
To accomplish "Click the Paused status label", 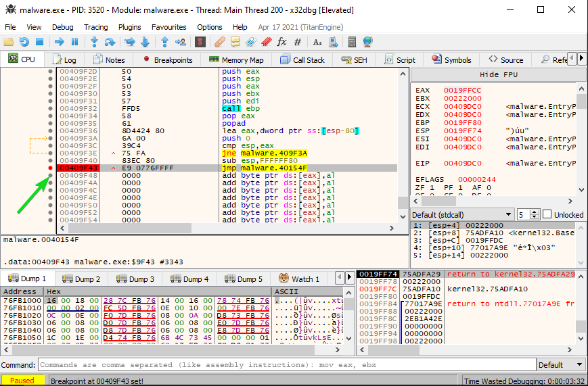I will click(x=22, y=381).
